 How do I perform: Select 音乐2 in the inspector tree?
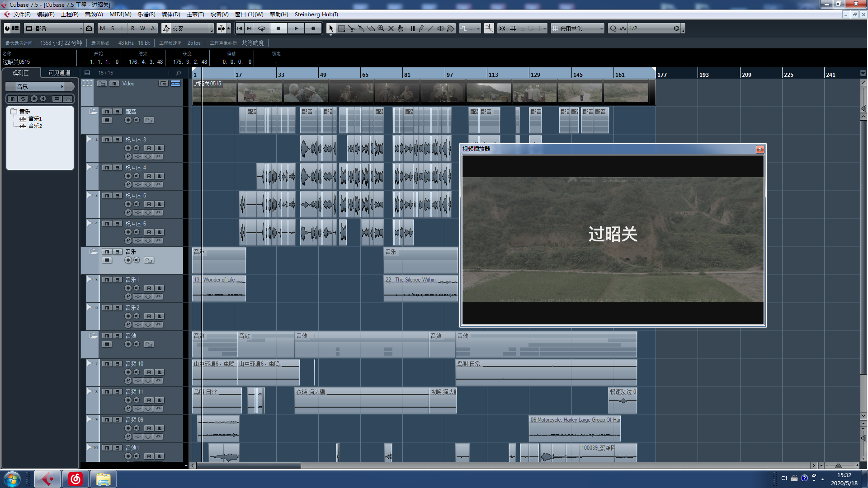click(x=35, y=126)
